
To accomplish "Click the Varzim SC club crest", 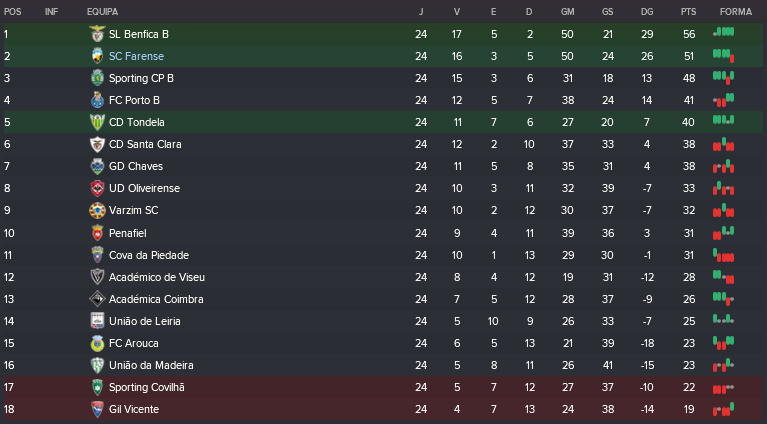I will 97,210.
